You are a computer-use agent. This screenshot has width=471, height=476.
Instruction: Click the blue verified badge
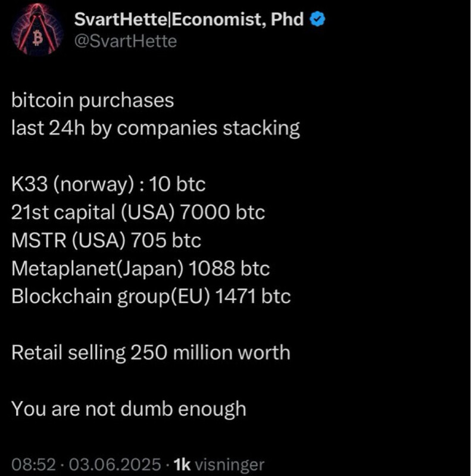pos(317,20)
